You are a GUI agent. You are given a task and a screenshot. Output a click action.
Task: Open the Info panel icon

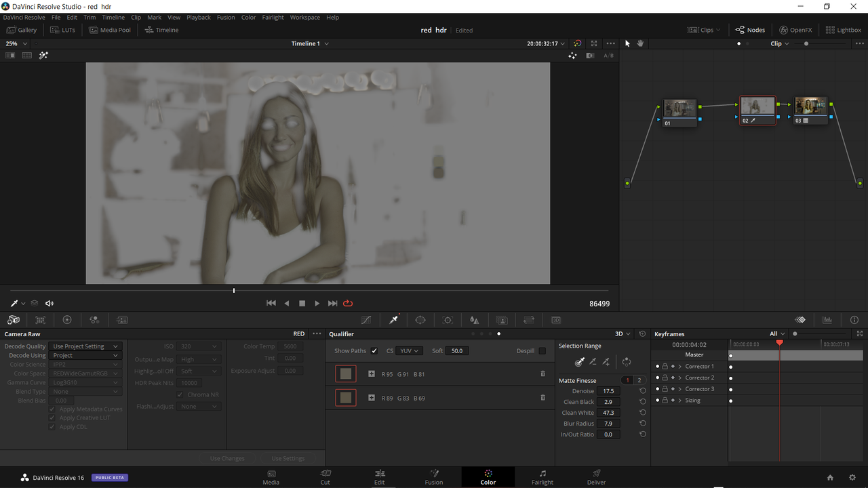click(x=854, y=320)
